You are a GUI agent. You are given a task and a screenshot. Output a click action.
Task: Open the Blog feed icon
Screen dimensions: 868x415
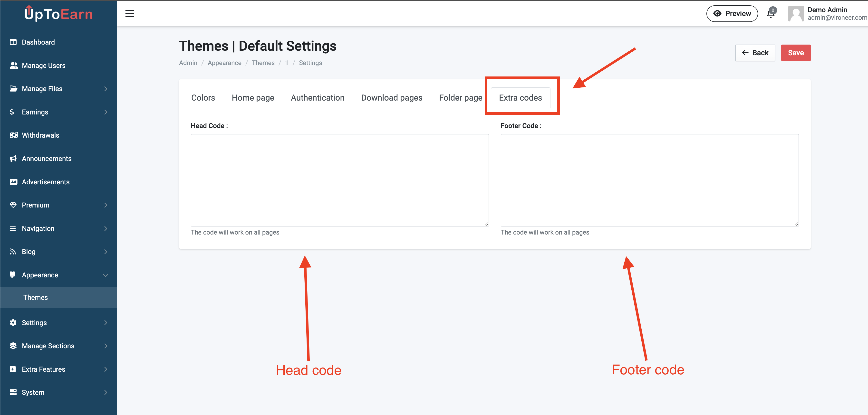(13, 251)
